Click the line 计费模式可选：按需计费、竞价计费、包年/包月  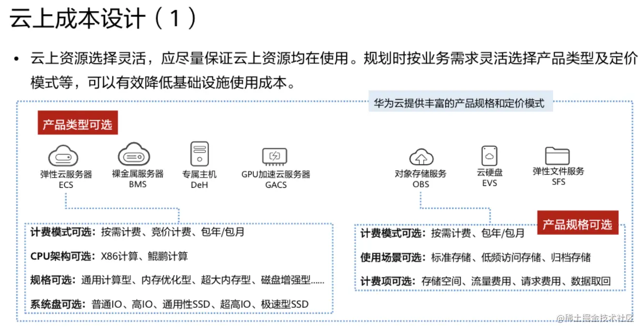137,232
